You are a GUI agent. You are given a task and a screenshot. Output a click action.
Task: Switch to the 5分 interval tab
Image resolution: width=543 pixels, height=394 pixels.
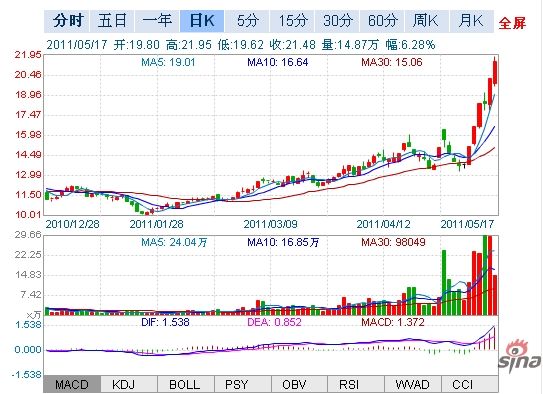[247, 21]
